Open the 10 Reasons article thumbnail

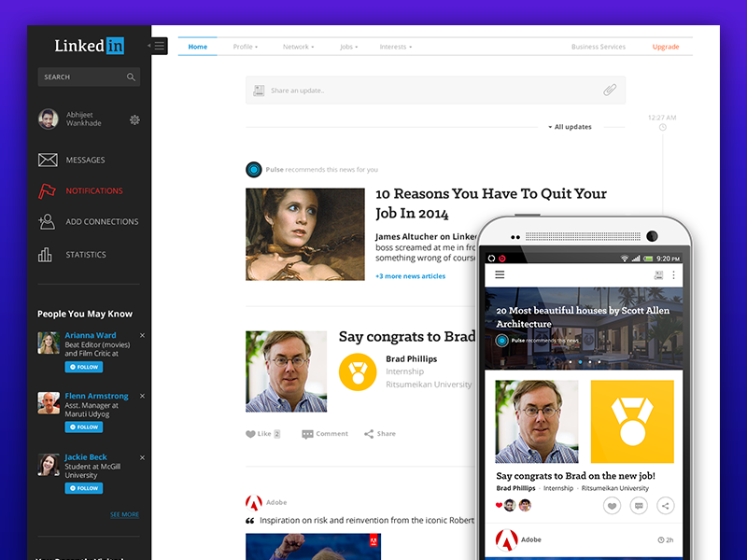coord(305,234)
